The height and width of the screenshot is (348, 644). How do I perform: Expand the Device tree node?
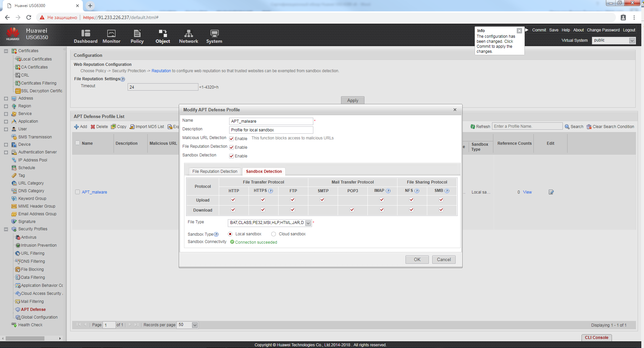[6, 145]
